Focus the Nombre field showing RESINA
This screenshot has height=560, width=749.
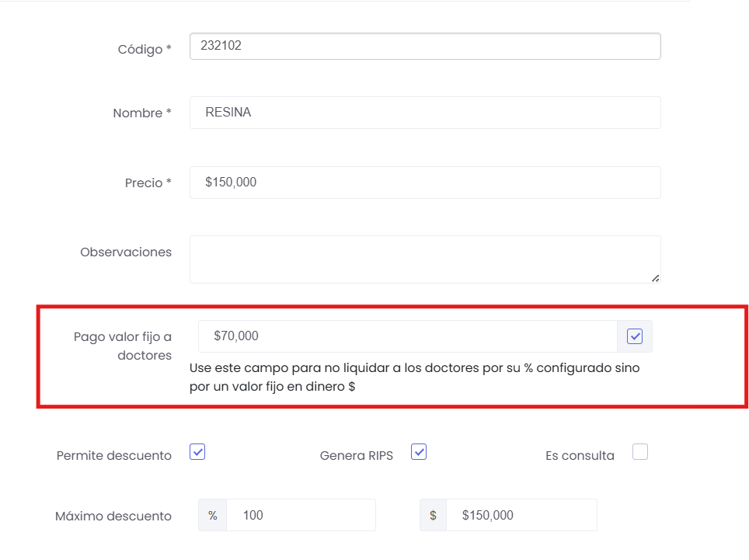[424, 113]
